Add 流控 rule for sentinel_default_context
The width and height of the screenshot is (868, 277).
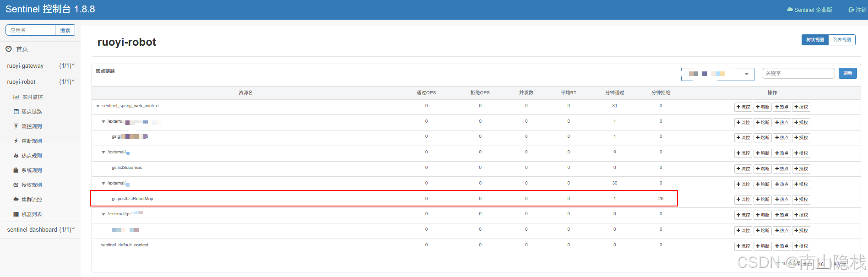[743, 246]
